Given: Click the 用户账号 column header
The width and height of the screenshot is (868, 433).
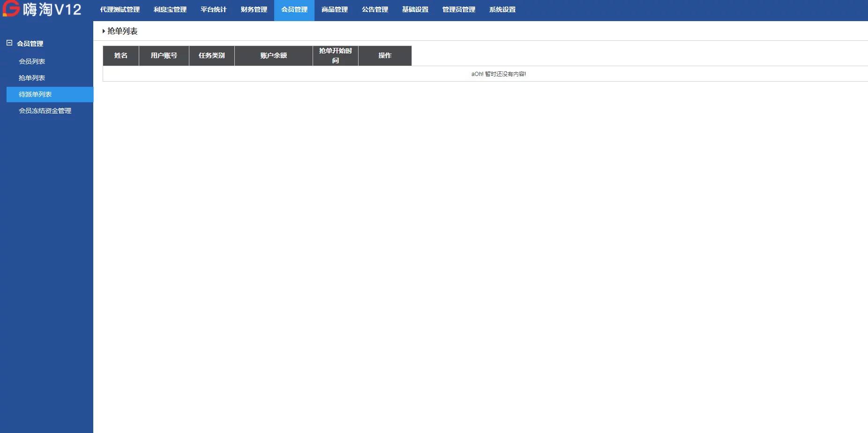Looking at the screenshot, I should tap(164, 55).
